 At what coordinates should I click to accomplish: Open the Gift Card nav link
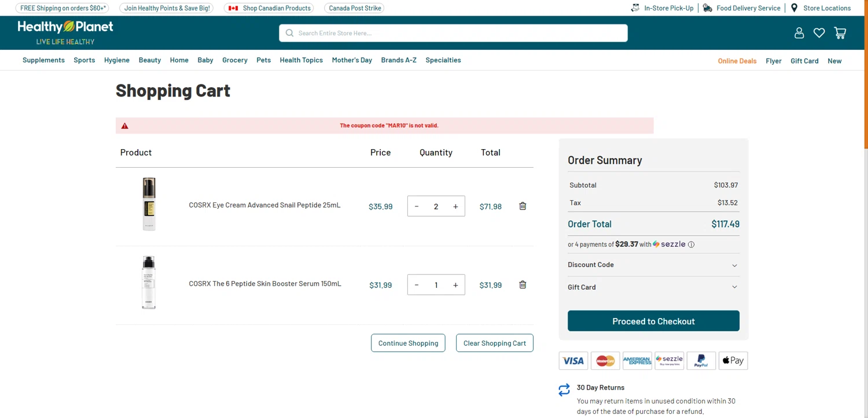coord(804,61)
